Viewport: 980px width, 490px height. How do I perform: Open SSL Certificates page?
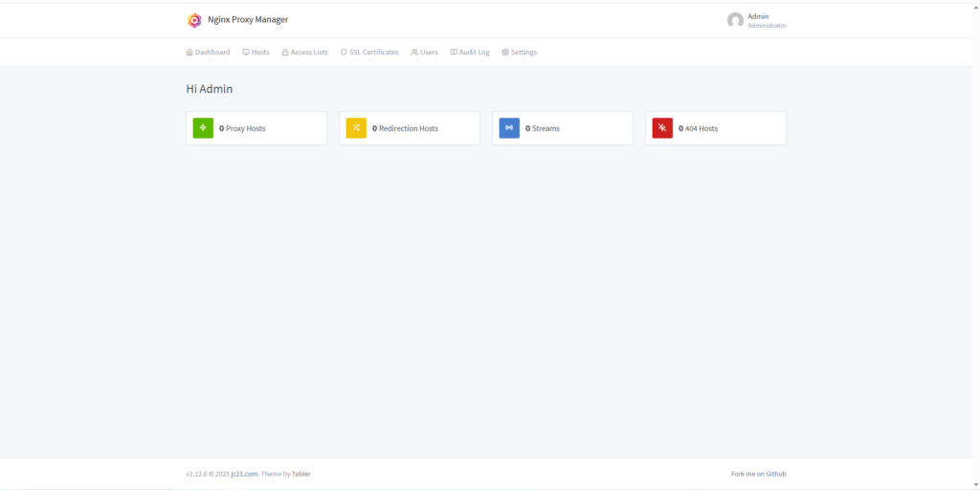coord(369,53)
